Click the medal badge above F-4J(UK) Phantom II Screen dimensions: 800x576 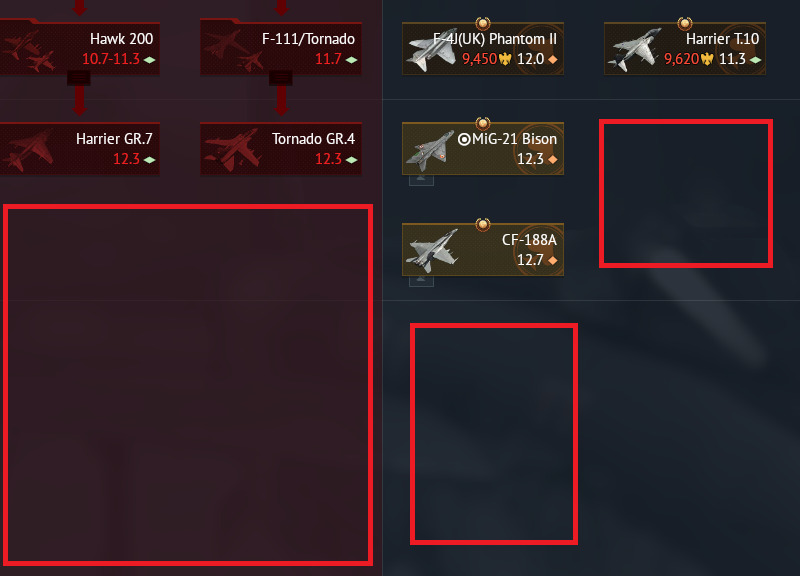click(483, 23)
